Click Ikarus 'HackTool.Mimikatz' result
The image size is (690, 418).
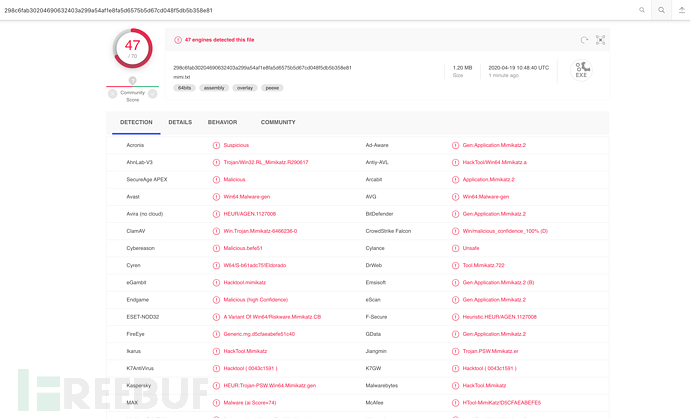tap(245, 351)
